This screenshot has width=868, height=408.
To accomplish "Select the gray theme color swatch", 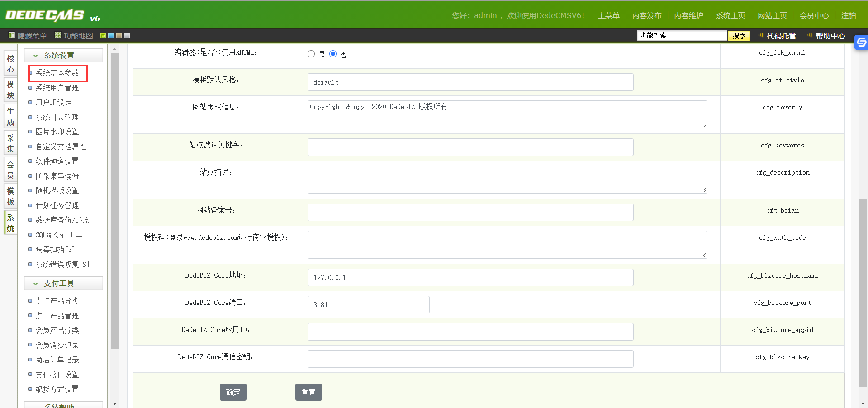I will 127,36.
